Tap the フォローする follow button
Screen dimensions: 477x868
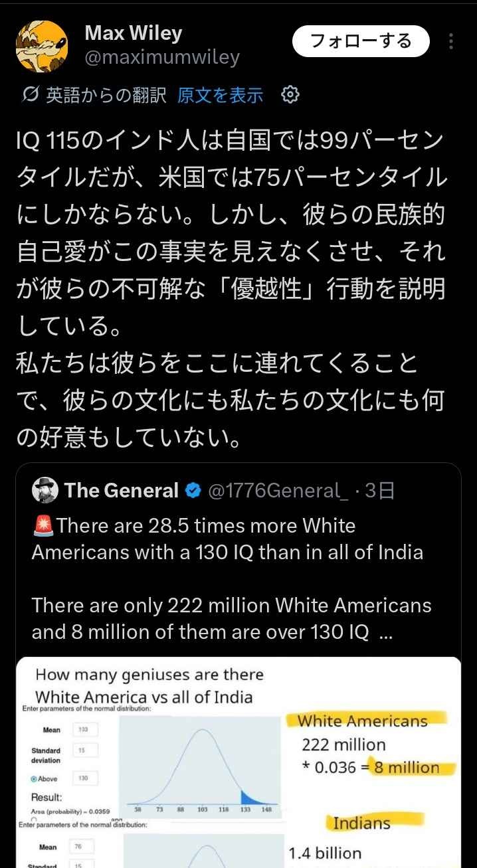pyautogui.click(x=361, y=41)
